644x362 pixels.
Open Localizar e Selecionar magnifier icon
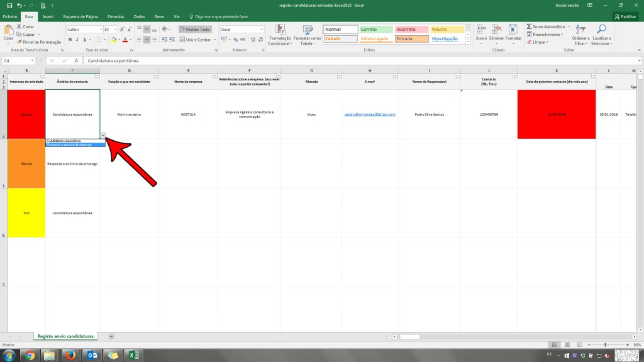pyautogui.click(x=601, y=29)
